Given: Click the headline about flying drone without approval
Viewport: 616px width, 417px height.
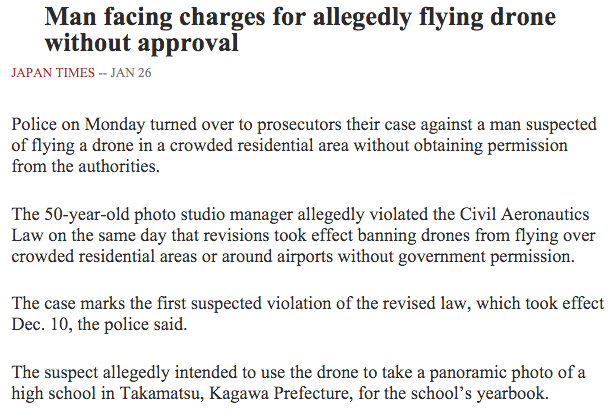Looking at the screenshot, I should click(x=300, y=29).
